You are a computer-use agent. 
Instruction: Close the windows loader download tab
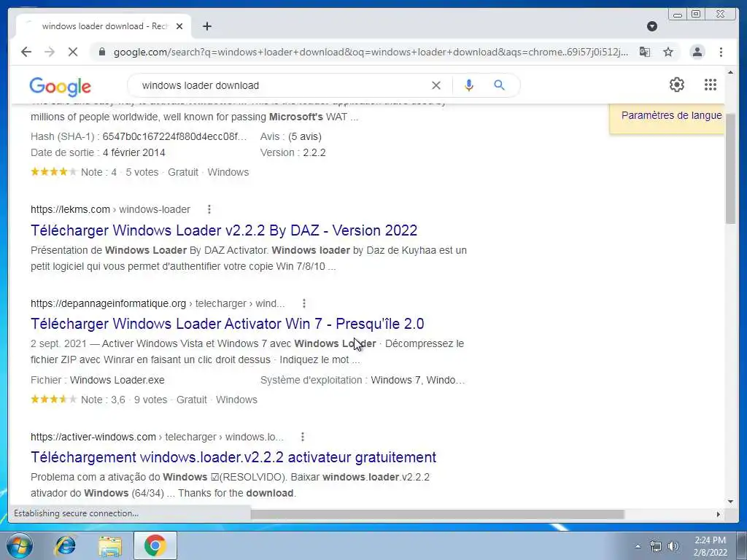click(x=179, y=26)
